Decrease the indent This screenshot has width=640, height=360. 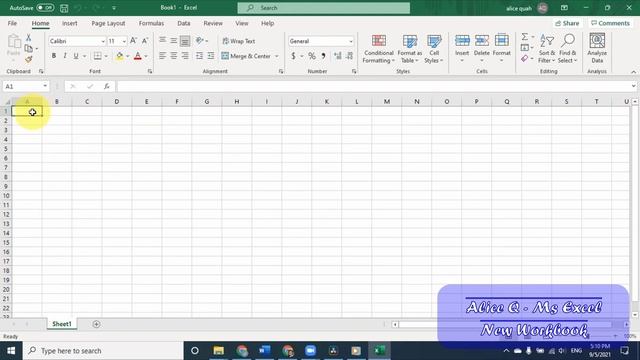(199, 56)
